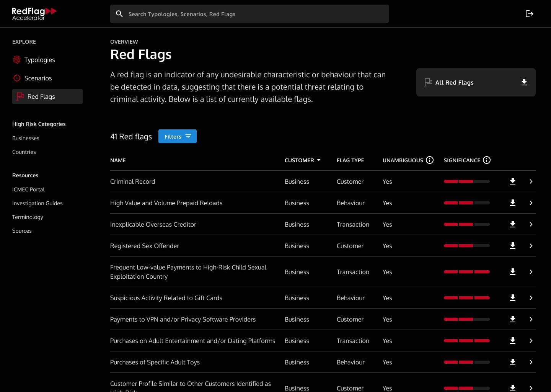Expand details for High Value and Volume Prepaid Reloads

click(531, 203)
